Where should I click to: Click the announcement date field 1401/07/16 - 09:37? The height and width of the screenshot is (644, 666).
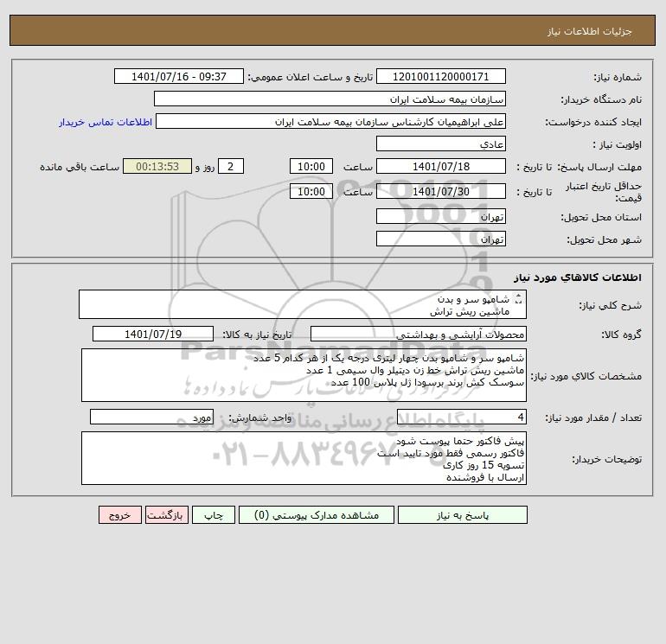pyautogui.click(x=179, y=76)
